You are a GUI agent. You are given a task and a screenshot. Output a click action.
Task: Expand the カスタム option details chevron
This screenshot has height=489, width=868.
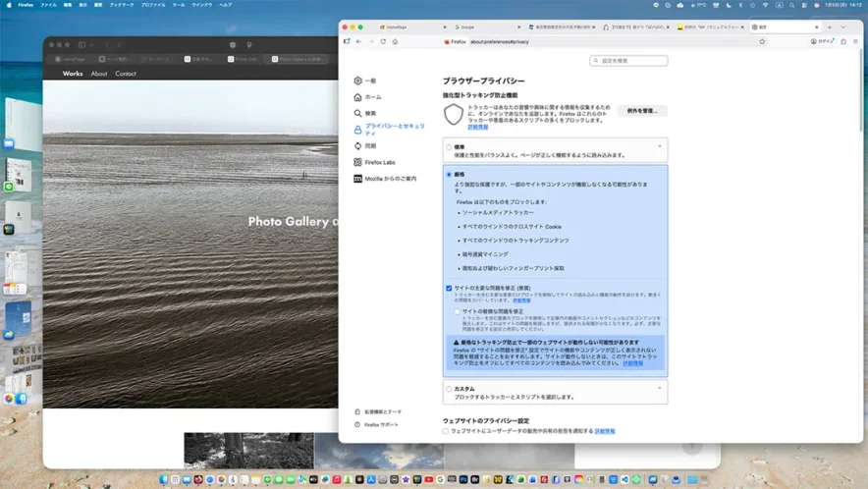[x=659, y=389]
